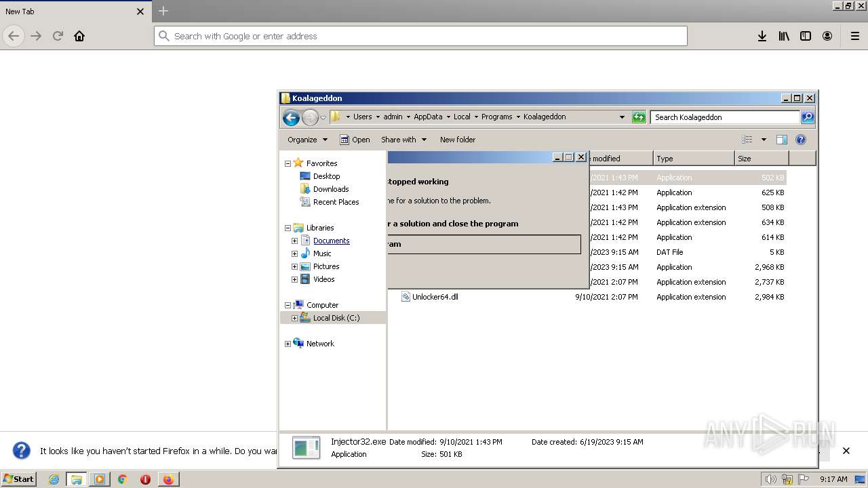Select Programs in the address path

497,117
